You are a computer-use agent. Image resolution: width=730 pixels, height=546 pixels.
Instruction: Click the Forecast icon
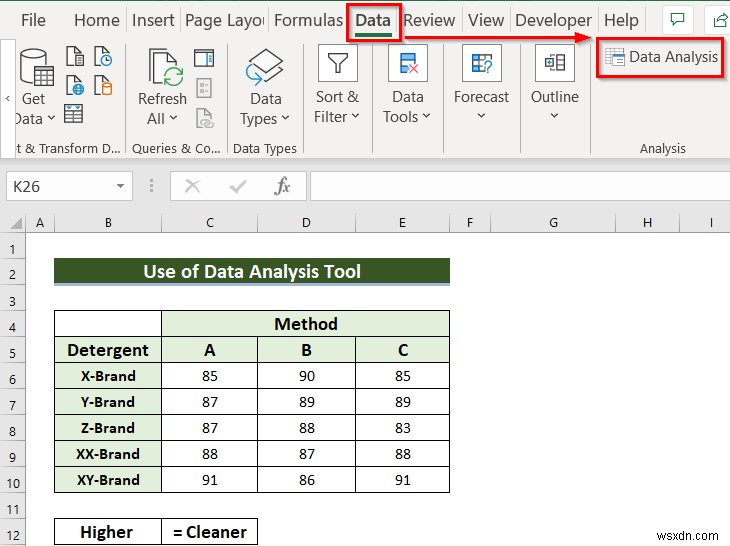[482, 63]
